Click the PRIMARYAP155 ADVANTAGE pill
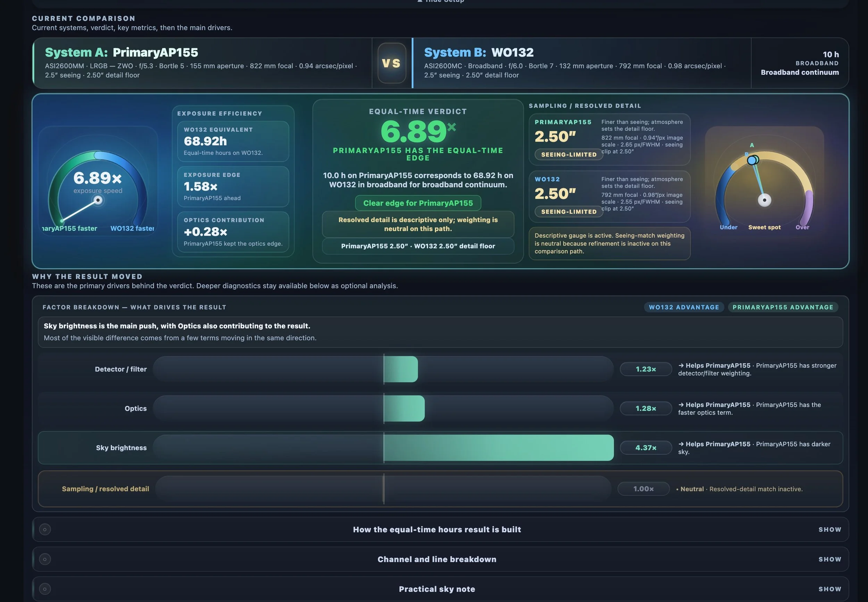This screenshot has height=602, width=868. (x=783, y=307)
